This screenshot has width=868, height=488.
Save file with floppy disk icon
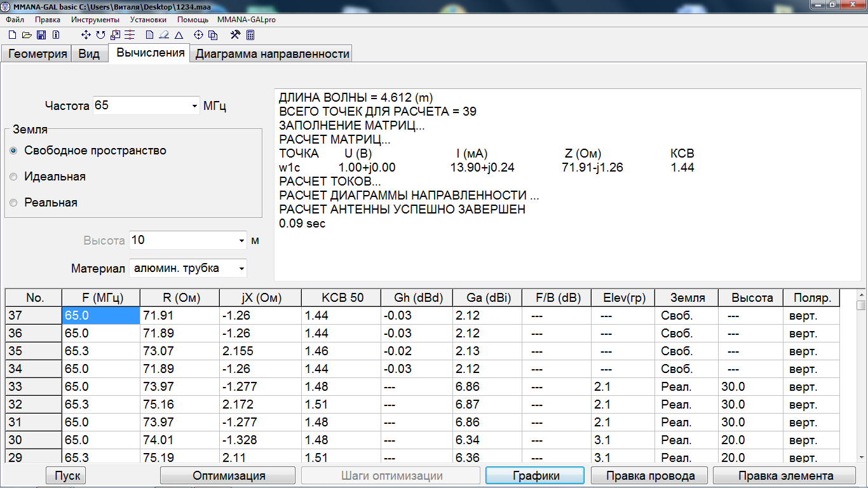point(41,35)
